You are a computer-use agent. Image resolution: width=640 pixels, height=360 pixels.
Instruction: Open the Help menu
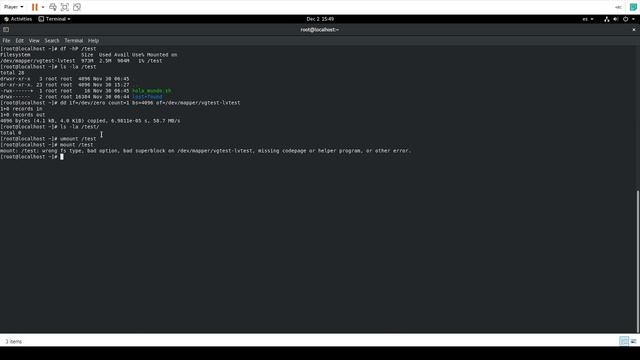click(x=93, y=40)
